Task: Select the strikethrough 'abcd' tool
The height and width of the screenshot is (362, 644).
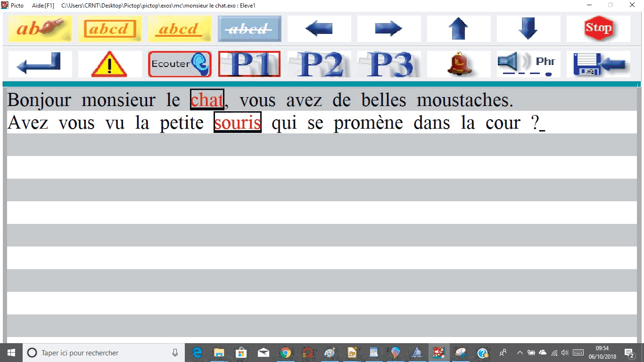Action: click(x=249, y=29)
